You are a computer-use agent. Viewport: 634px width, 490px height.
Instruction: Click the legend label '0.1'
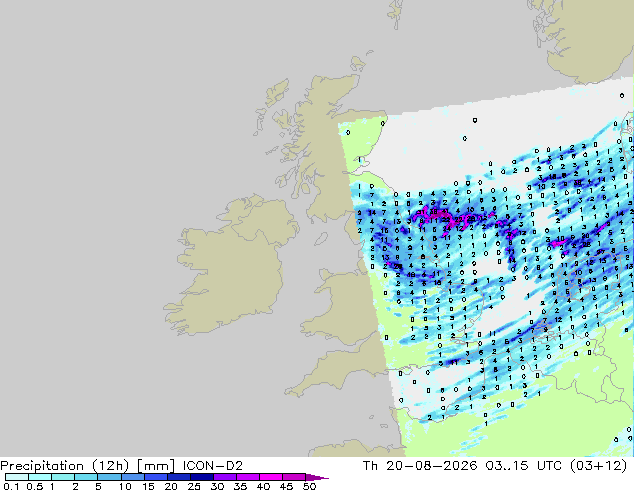pyautogui.click(x=11, y=486)
